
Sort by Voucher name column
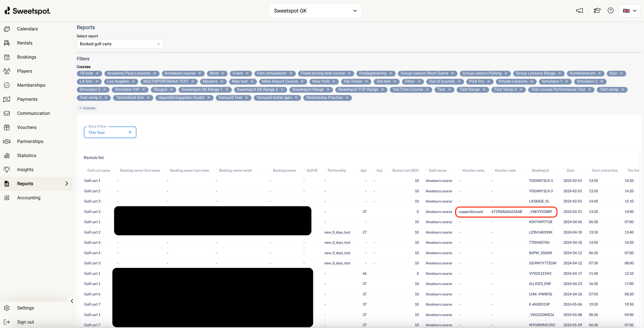pos(473,170)
